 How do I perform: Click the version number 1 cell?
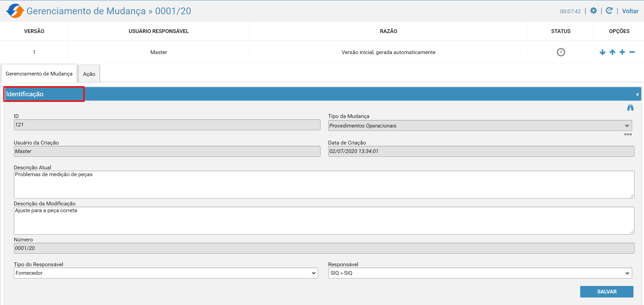pos(34,52)
